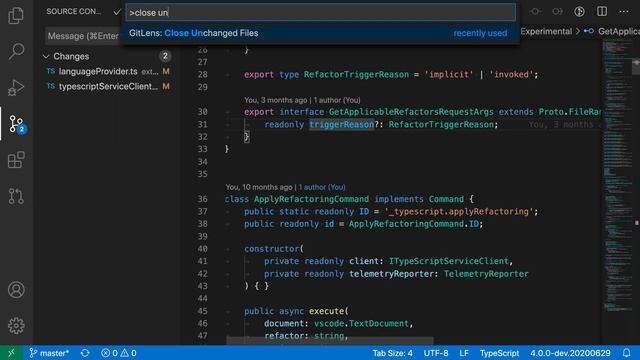Click ApplyRefactoringCommand class name on line 36
This screenshot has height=360, width=640.
click(x=311, y=199)
